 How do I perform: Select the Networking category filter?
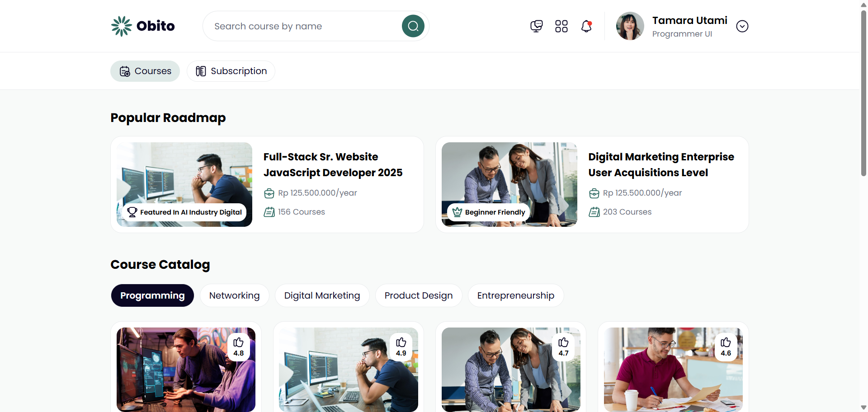(234, 295)
